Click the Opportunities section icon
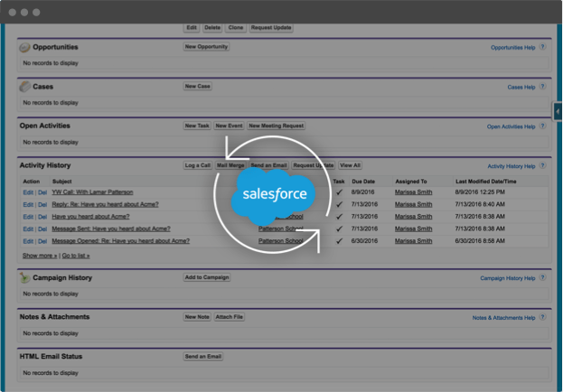The width and height of the screenshot is (563, 392). [24, 47]
